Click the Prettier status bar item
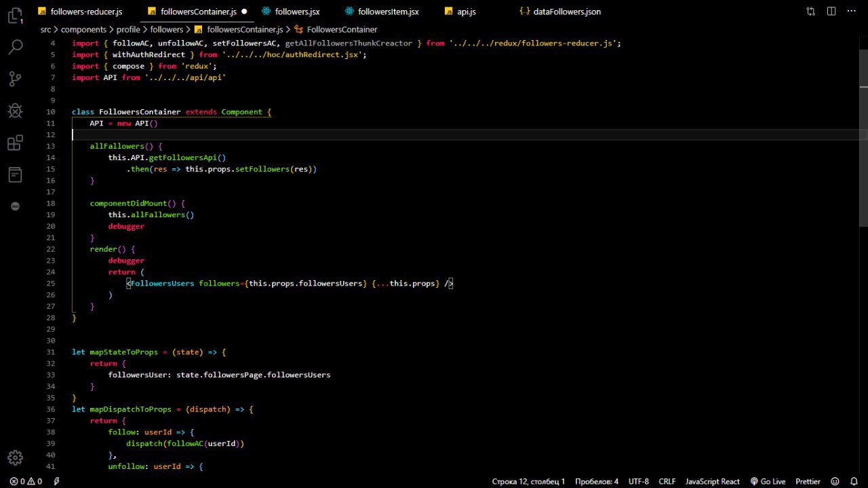Viewport: 868px width, 488px height. click(808, 481)
